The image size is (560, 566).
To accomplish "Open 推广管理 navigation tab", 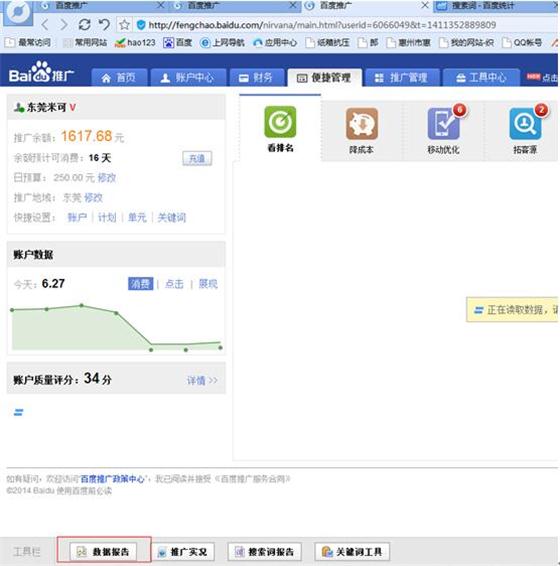I will click(402, 77).
